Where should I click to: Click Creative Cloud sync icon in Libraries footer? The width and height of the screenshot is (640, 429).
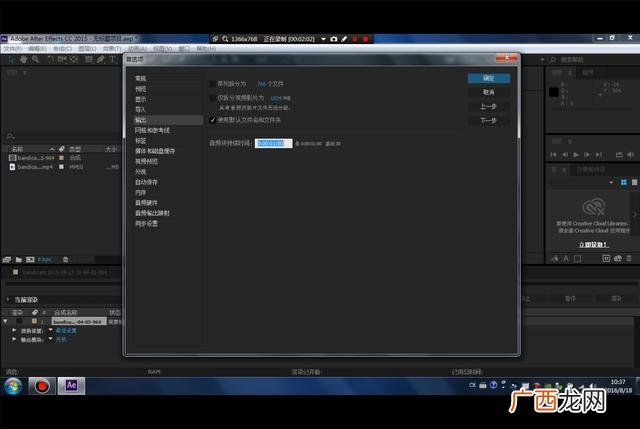tap(618, 258)
